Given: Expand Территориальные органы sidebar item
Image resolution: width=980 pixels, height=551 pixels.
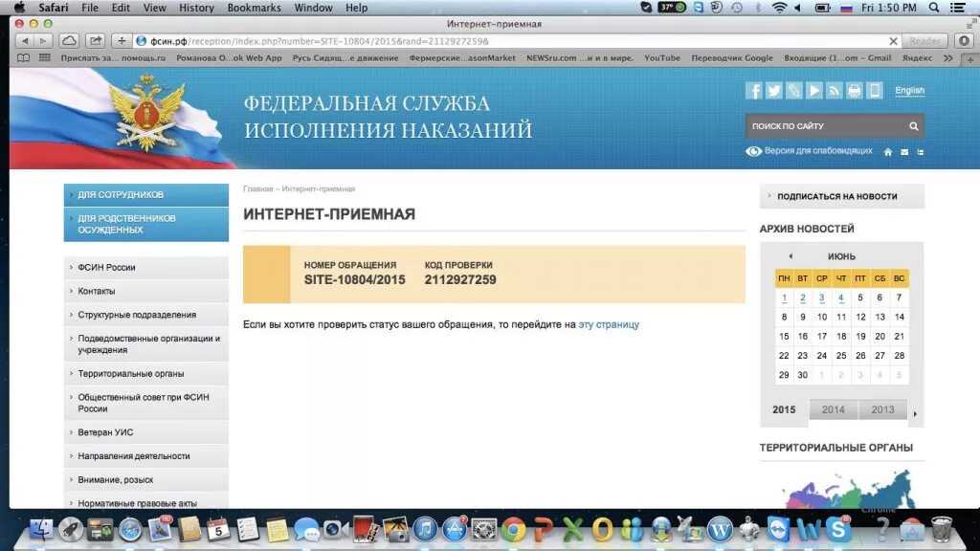Looking at the screenshot, I should pyautogui.click(x=146, y=374).
